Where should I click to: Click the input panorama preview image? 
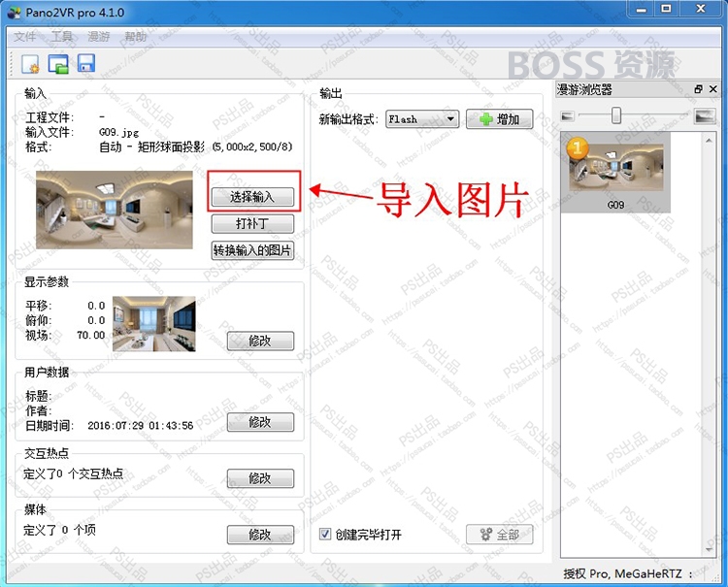pyautogui.click(x=115, y=210)
